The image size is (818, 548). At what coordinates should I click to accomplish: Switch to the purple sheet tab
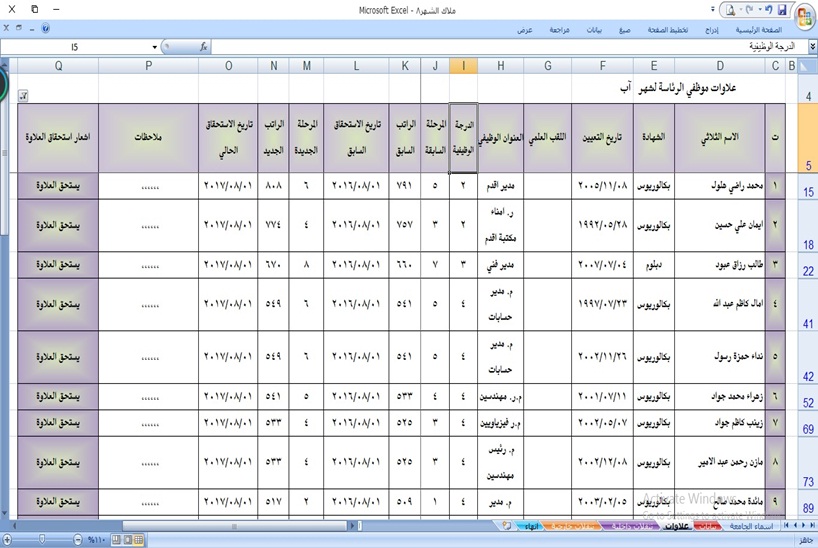631,526
